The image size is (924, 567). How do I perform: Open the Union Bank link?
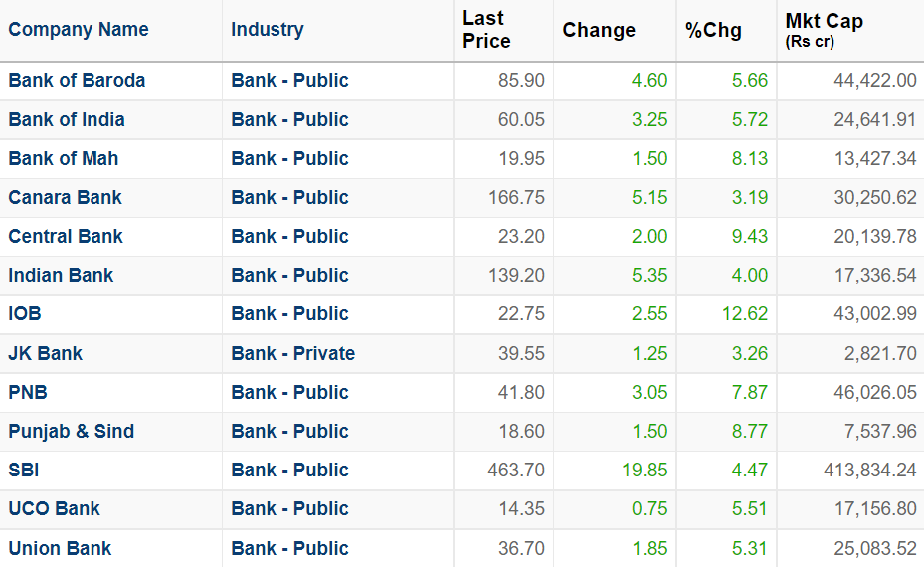click(x=60, y=548)
